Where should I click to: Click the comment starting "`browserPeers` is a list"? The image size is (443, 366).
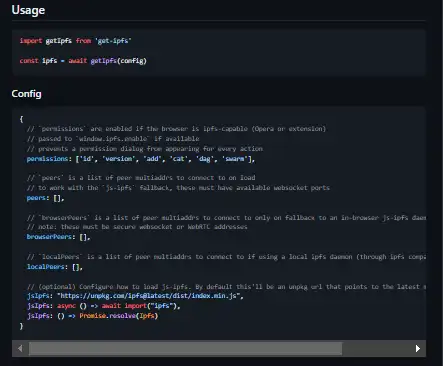coord(226,218)
